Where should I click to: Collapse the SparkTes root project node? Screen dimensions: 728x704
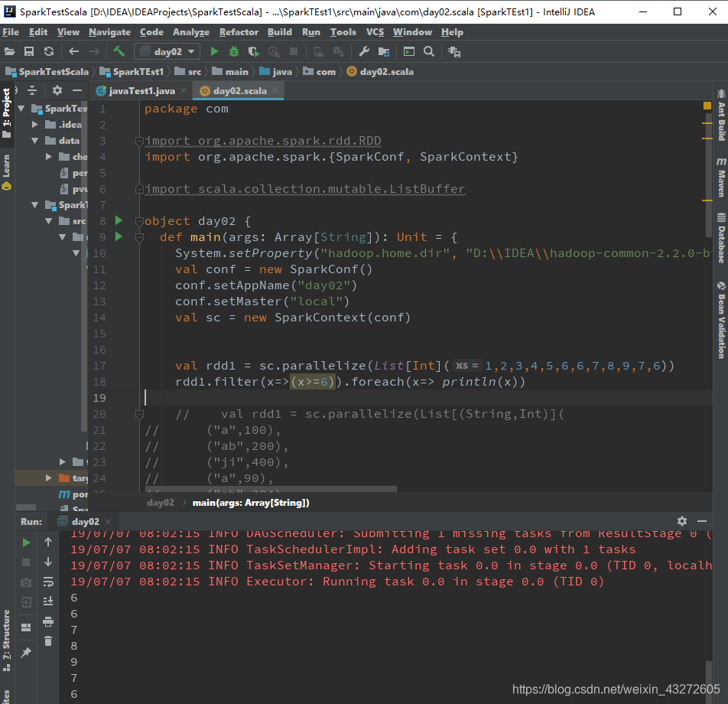[x=21, y=108]
